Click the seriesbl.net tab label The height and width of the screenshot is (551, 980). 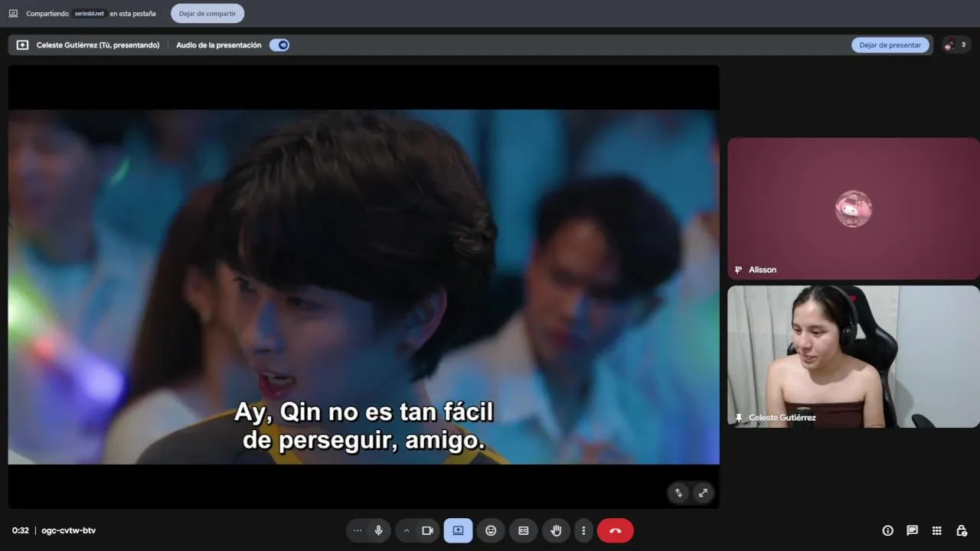click(x=89, y=13)
